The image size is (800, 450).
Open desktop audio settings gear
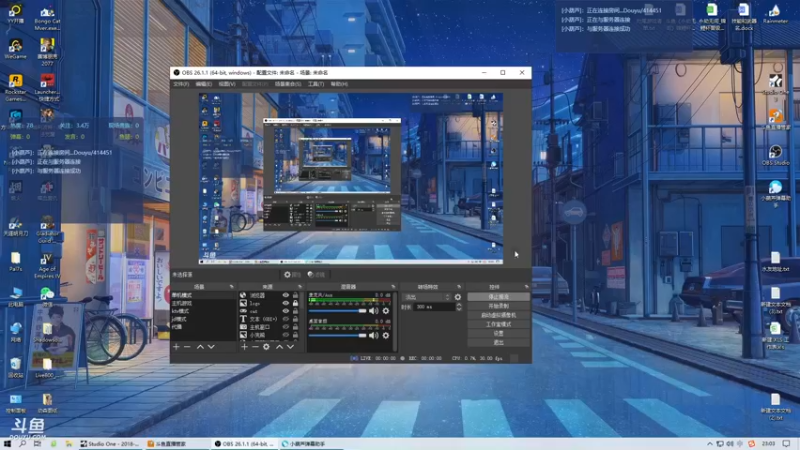tap(386, 336)
